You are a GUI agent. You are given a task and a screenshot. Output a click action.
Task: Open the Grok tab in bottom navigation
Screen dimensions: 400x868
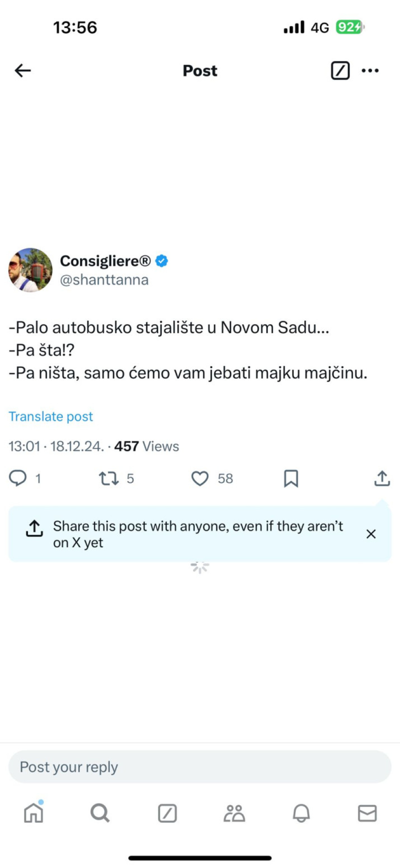tap(167, 813)
